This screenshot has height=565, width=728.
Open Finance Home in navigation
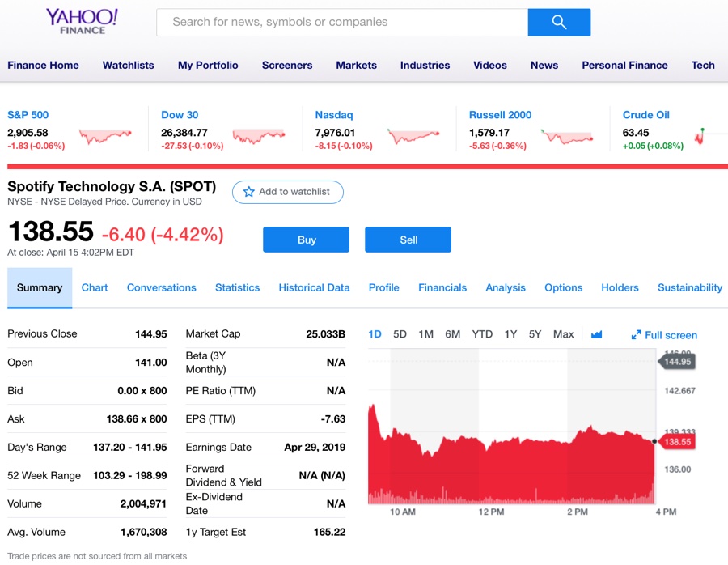pyautogui.click(x=43, y=65)
